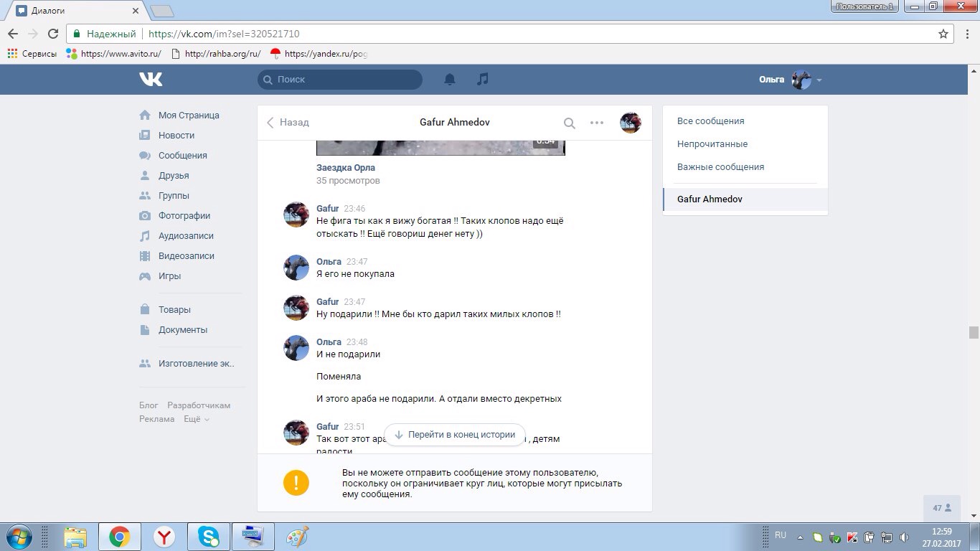The height and width of the screenshot is (551, 980).
Task: Open the notifications bell icon
Action: 450,80
